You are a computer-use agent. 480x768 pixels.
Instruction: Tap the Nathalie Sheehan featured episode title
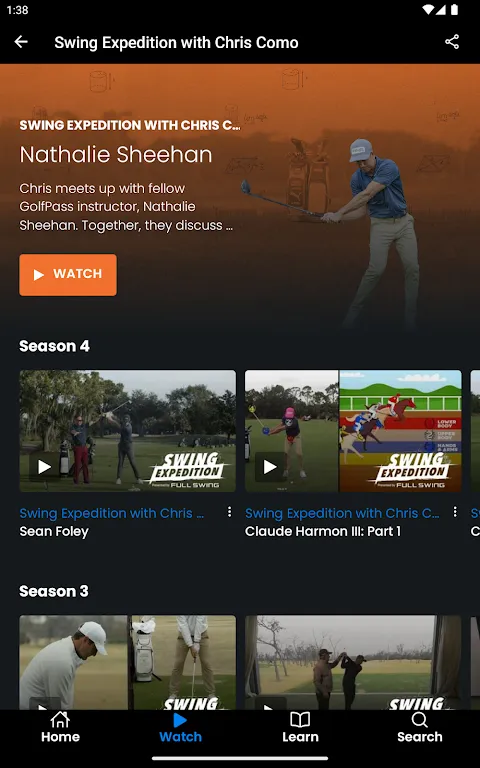click(116, 155)
